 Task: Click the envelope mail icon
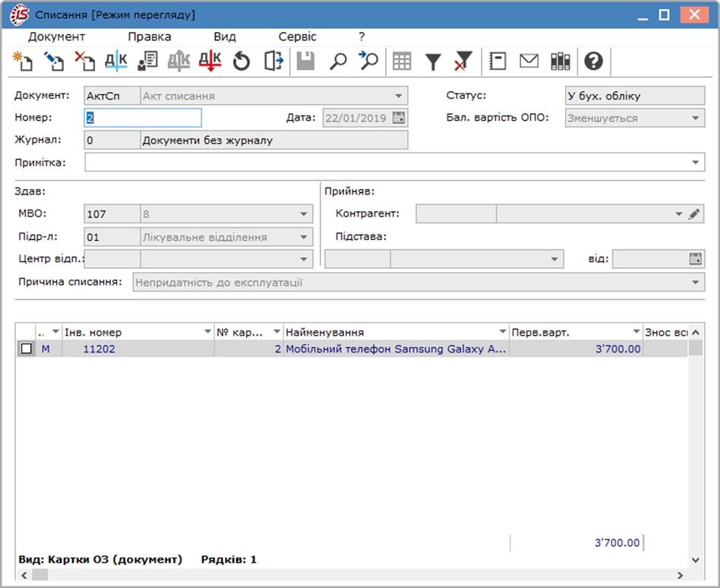pyautogui.click(x=529, y=61)
